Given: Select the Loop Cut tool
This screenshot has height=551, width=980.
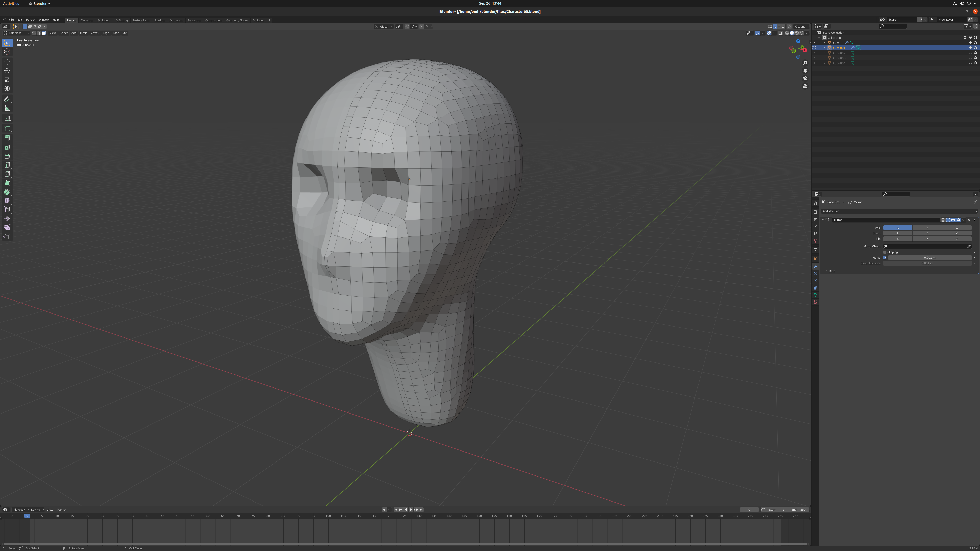Looking at the screenshot, I should 7,165.
